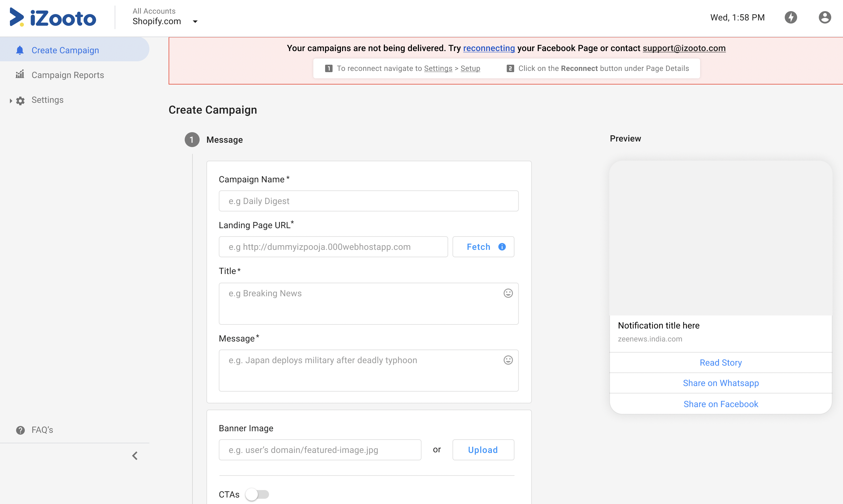Click the Upload banner image button
The height and width of the screenshot is (504, 843).
click(x=483, y=450)
